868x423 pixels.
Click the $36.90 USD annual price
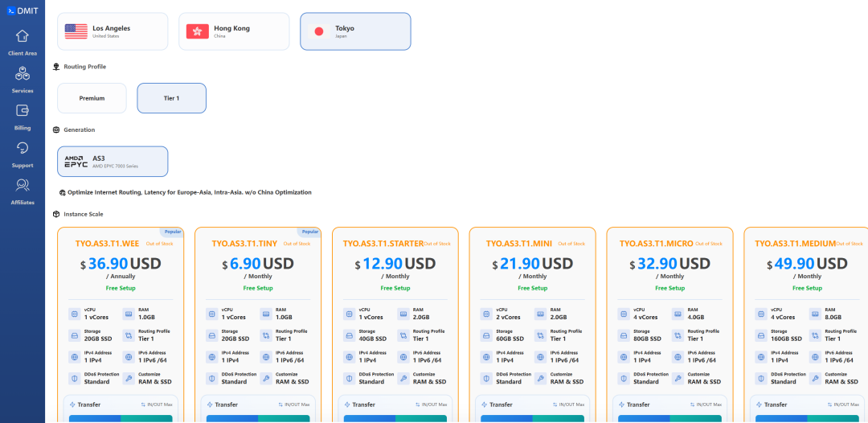point(121,264)
